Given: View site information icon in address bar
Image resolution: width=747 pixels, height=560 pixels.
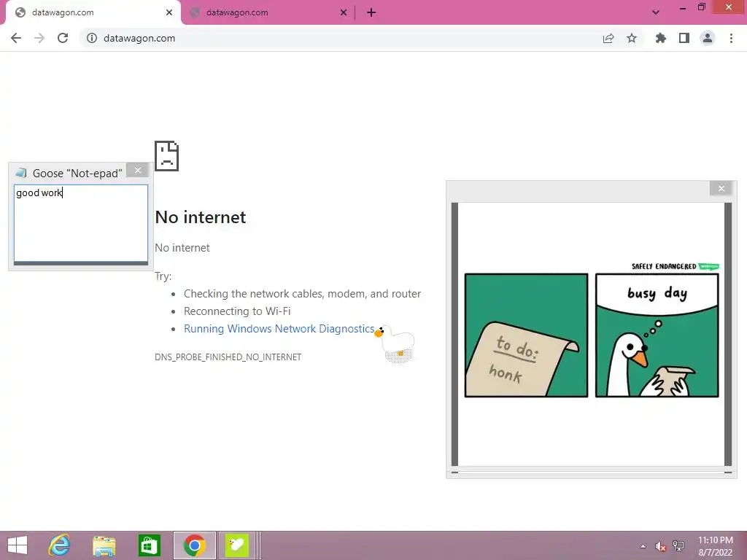Looking at the screenshot, I should [x=91, y=38].
